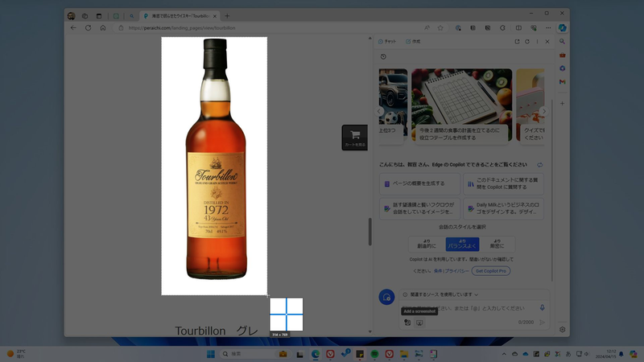The image size is (644, 362).
Task: Show hidden system tray icons
Action: 504,354
